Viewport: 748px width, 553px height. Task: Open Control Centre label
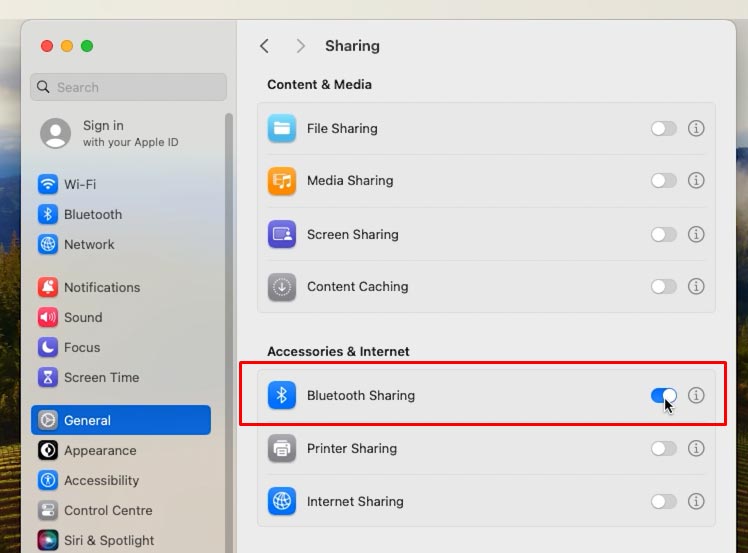tap(108, 511)
